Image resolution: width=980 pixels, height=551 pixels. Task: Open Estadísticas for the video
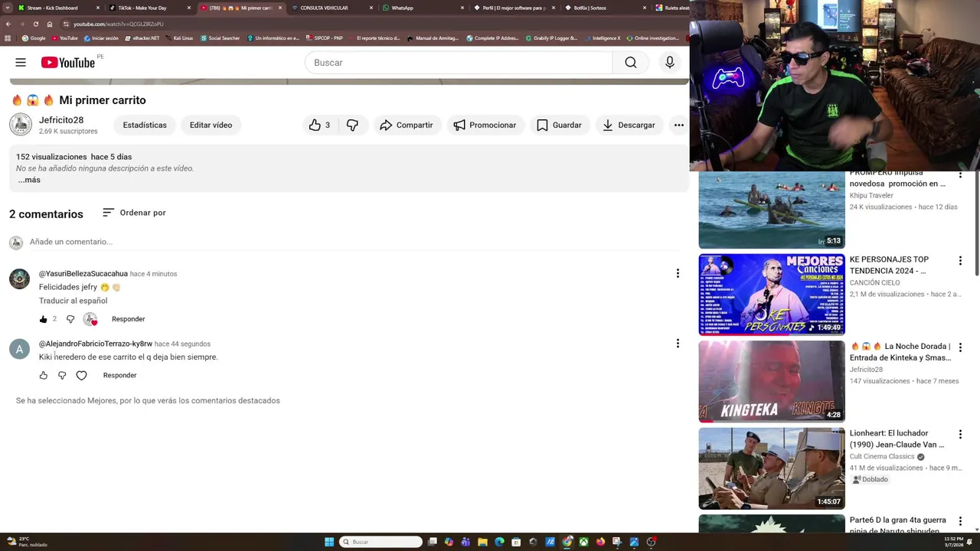(x=145, y=125)
